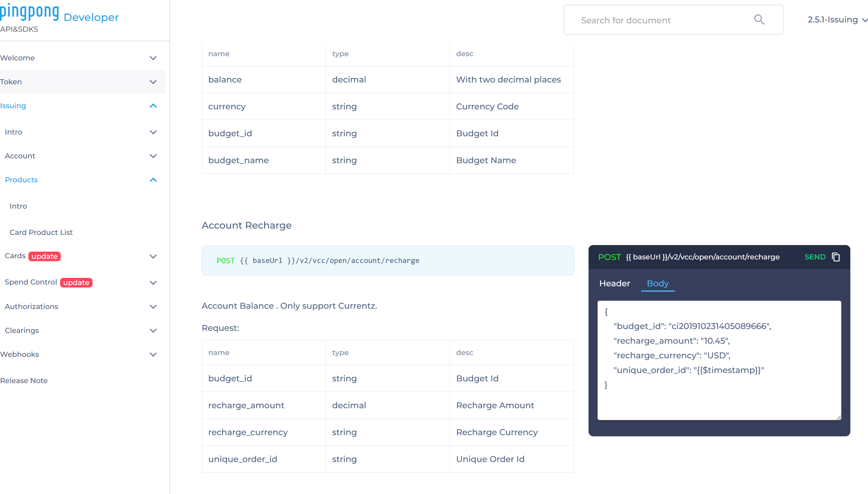868x494 pixels.
Task: Click the Header tab icon in request panel
Action: 615,283
